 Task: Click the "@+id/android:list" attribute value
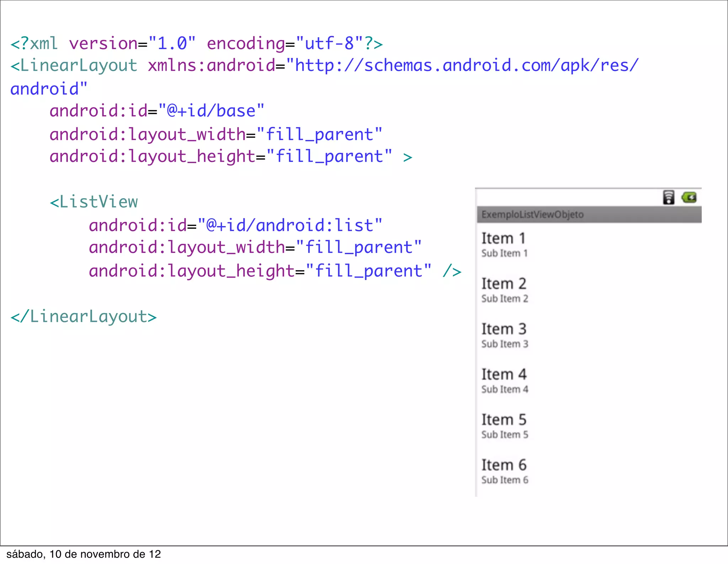[289, 225]
